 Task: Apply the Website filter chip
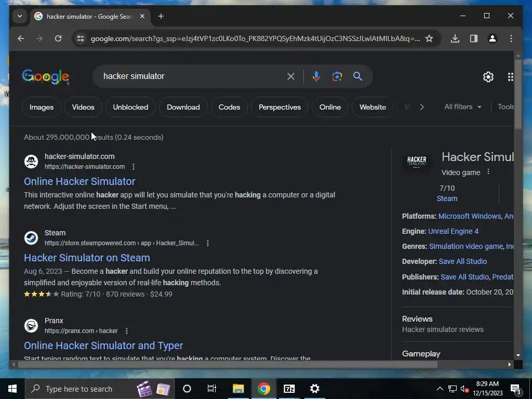pos(373,107)
